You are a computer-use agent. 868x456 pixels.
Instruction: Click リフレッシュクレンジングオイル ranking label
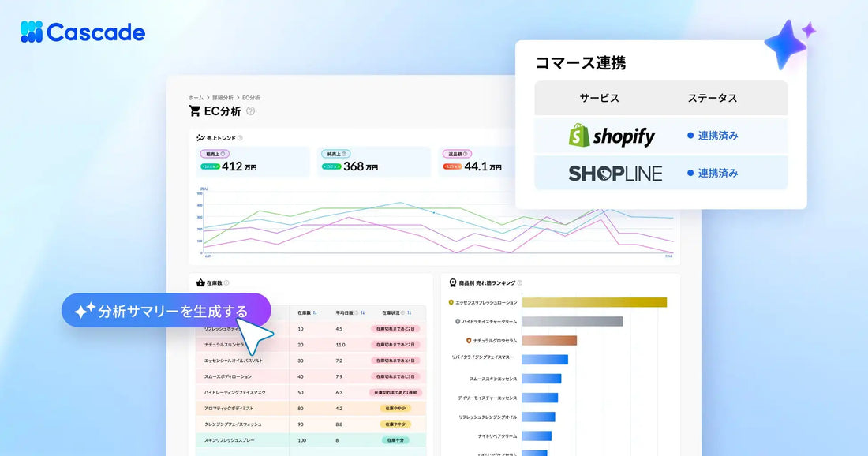click(x=488, y=417)
